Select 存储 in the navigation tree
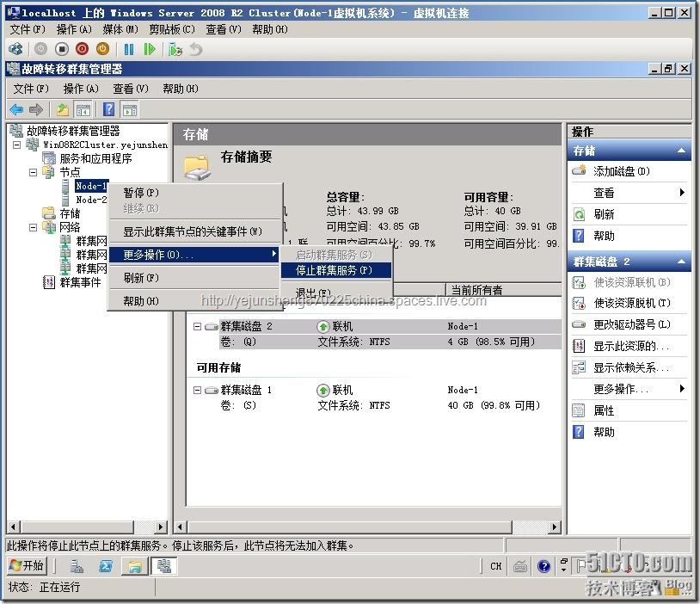 click(x=70, y=213)
